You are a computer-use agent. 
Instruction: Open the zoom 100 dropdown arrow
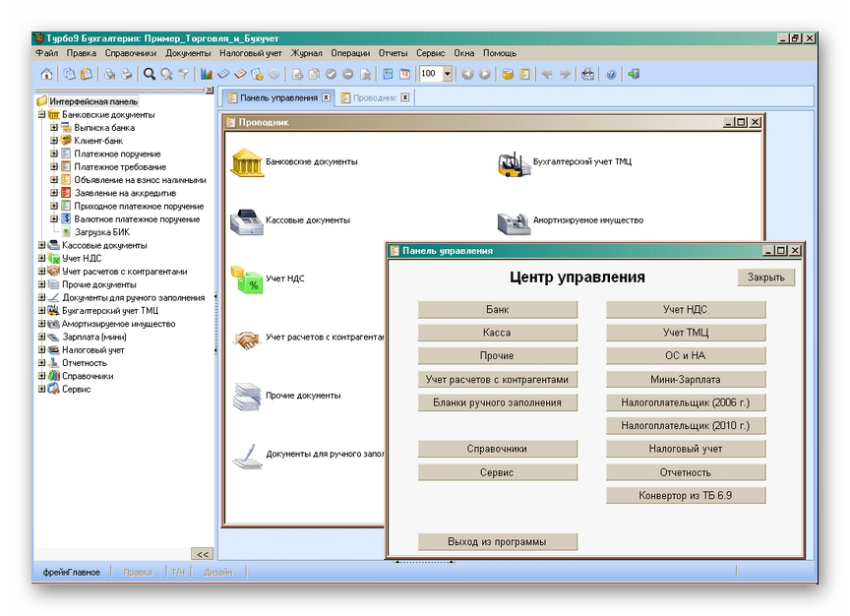(448, 74)
